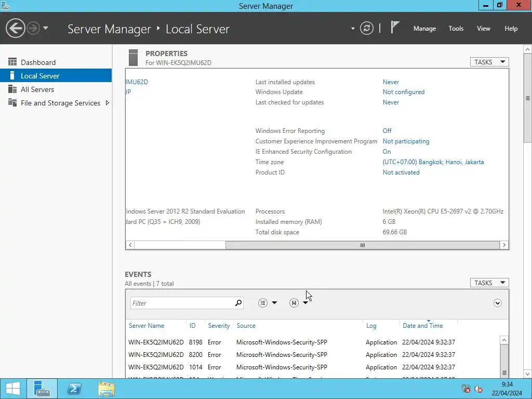Open the notifications flag

coord(395,27)
